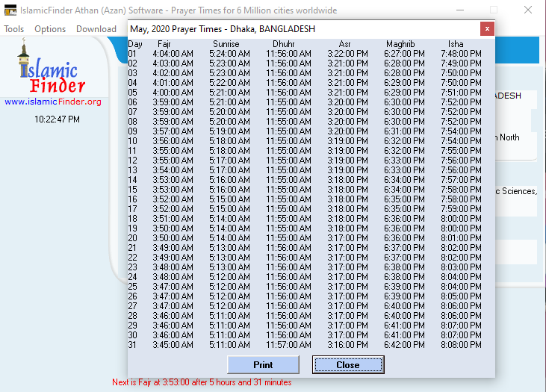Screen dimensions: 546x392
Task: Select day 01 Sunrise time 5:24:00 AM
Action: 229,54
